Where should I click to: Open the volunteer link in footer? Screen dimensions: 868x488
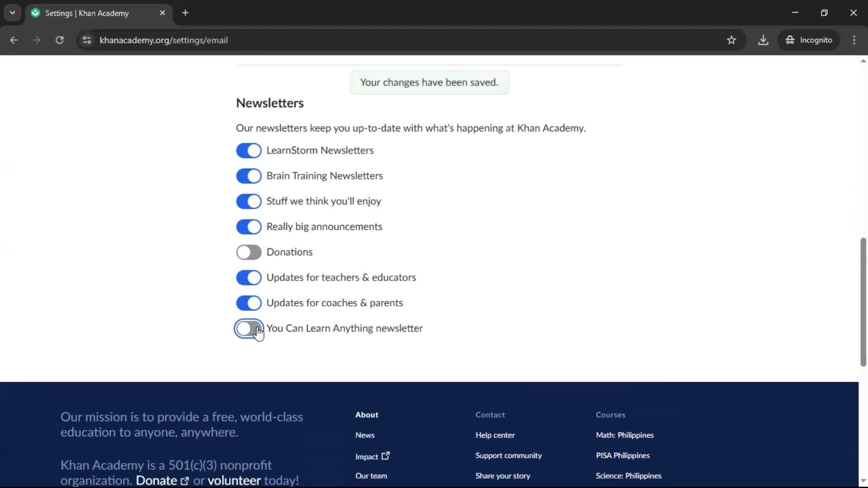(234, 480)
